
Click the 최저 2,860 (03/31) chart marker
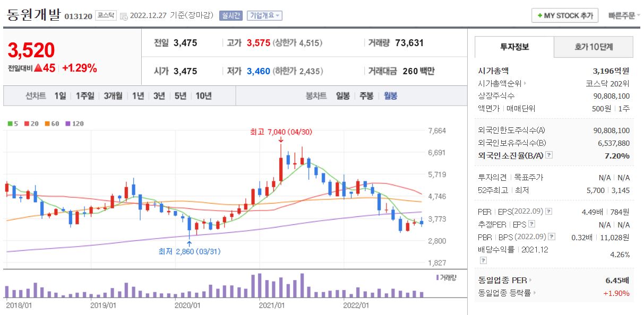[x=189, y=251]
